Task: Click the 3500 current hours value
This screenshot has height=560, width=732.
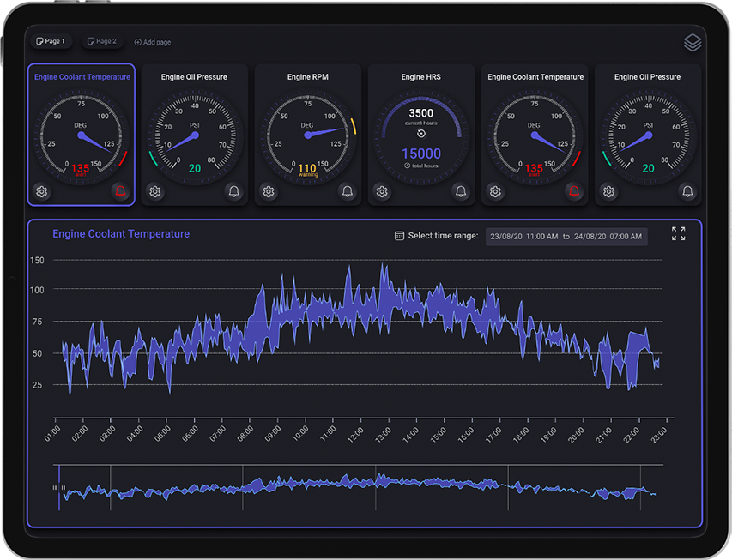Action: click(x=421, y=113)
